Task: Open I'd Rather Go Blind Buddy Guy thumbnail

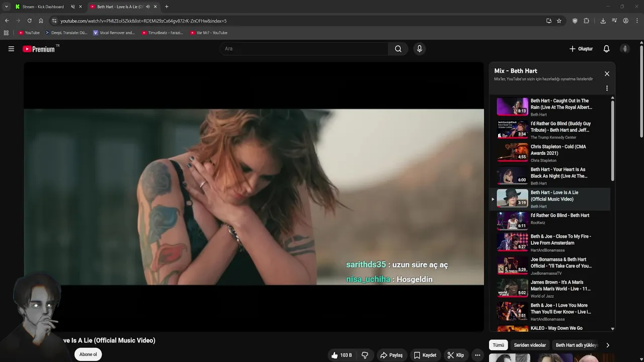Action: [512, 130]
